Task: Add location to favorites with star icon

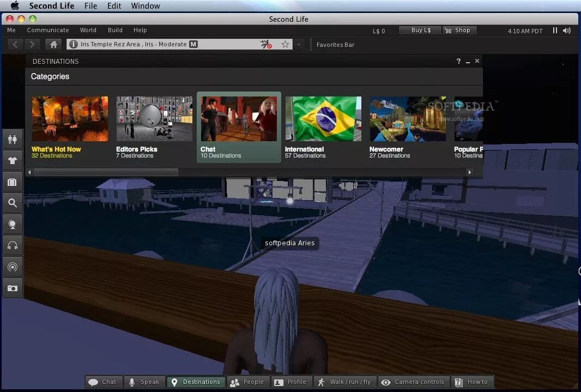Action: (x=285, y=45)
